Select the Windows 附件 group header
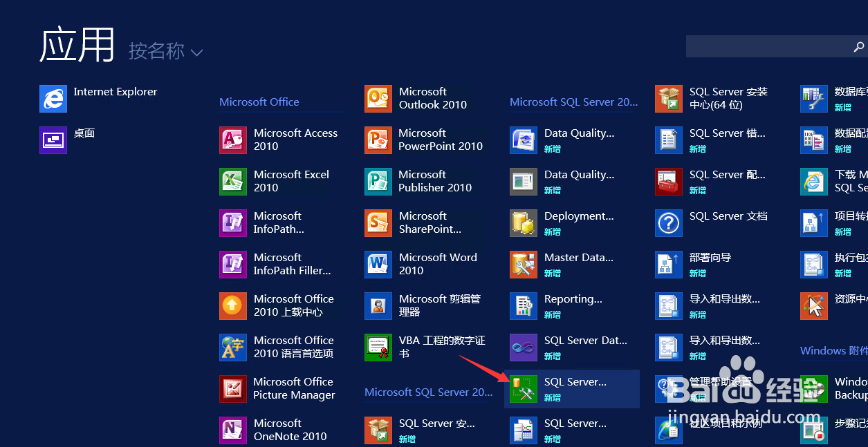 tap(834, 351)
